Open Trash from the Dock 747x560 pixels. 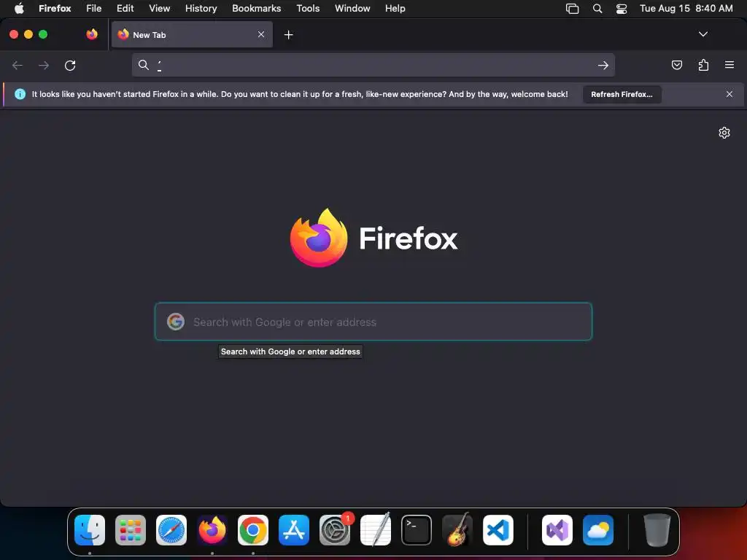(657, 530)
